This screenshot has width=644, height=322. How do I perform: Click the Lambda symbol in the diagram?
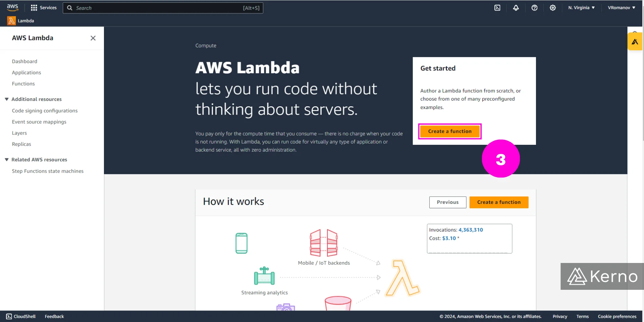[402, 278]
